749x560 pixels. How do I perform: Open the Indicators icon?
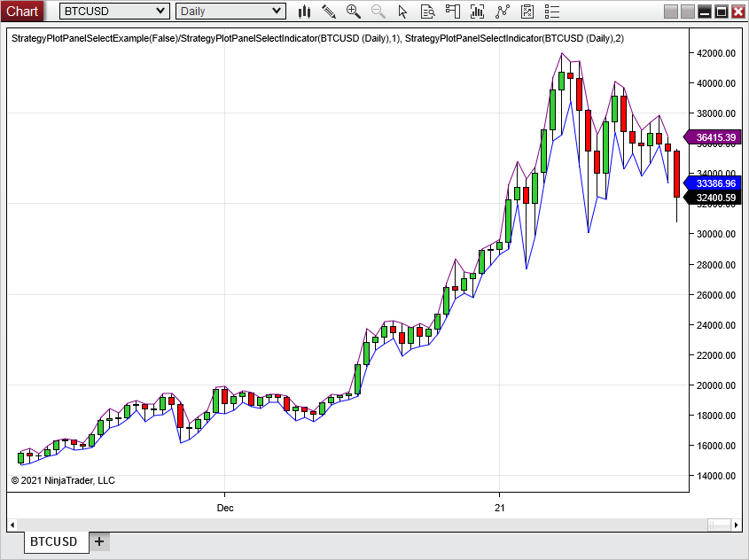[x=502, y=12]
